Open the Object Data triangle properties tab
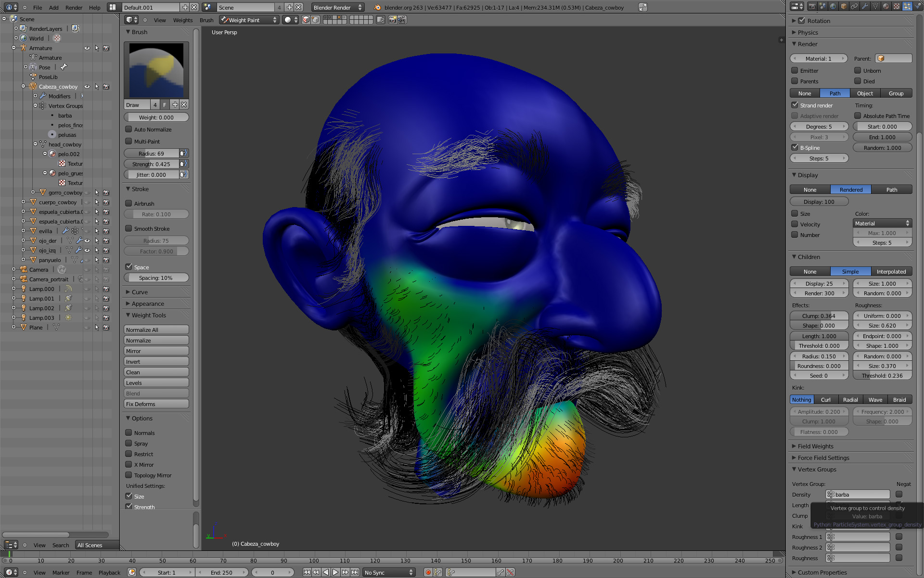 (x=875, y=6)
